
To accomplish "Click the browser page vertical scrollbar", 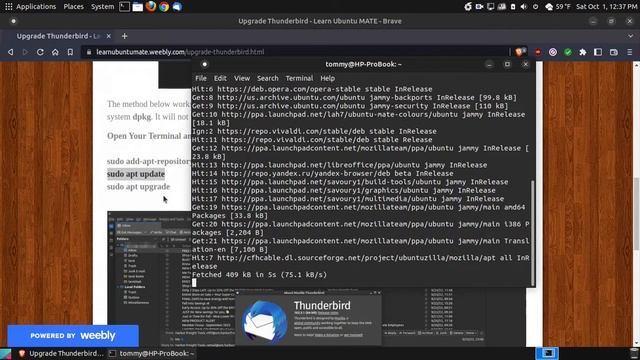I will (637, 213).
